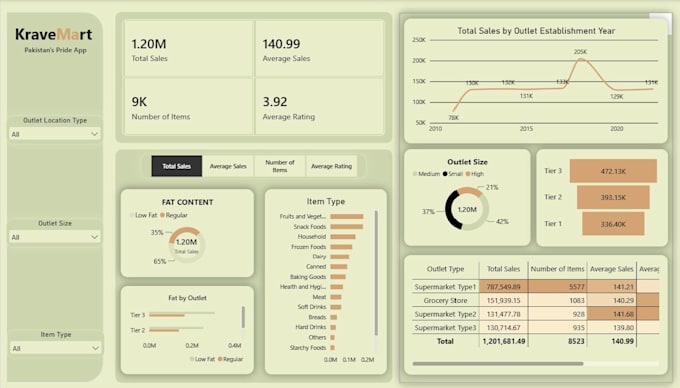
Task: Click the Medium legend in Outlet Size
Action: (x=426, y=174)
